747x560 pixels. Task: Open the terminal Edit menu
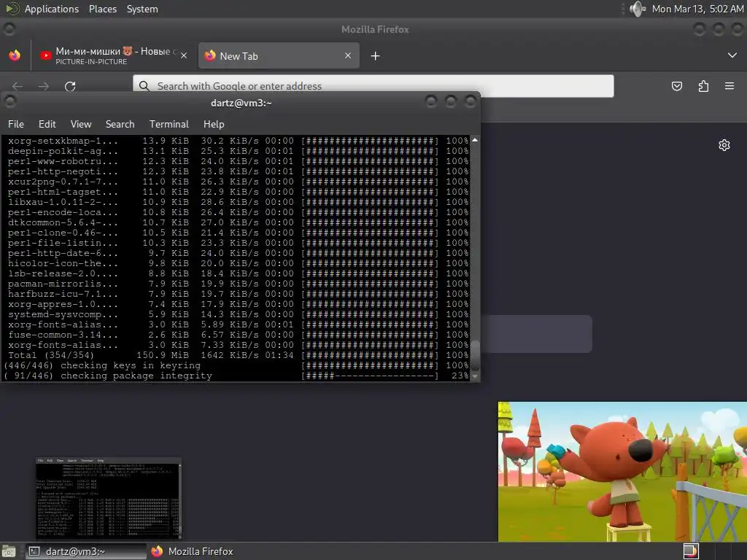point(47,124)
